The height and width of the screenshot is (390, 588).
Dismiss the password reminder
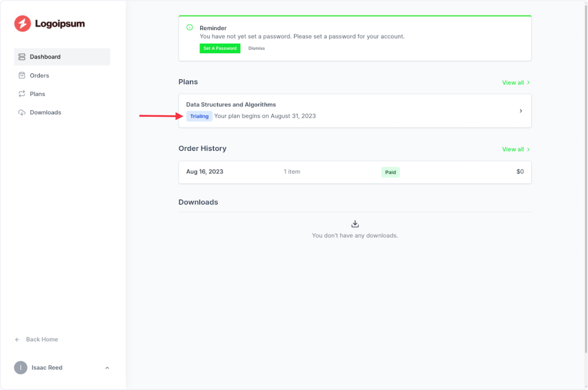pos(257,48)
